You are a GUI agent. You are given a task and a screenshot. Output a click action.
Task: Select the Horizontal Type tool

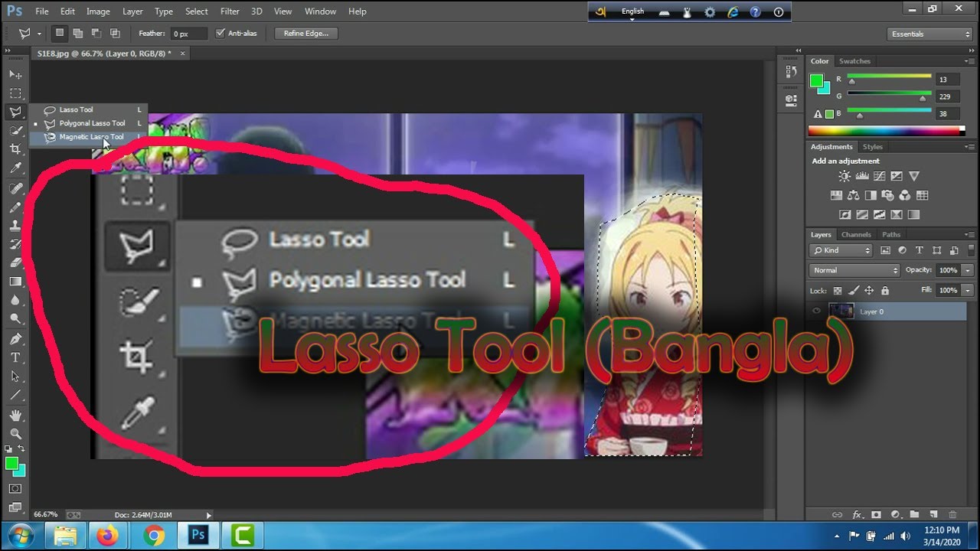(x=15, y=357)
